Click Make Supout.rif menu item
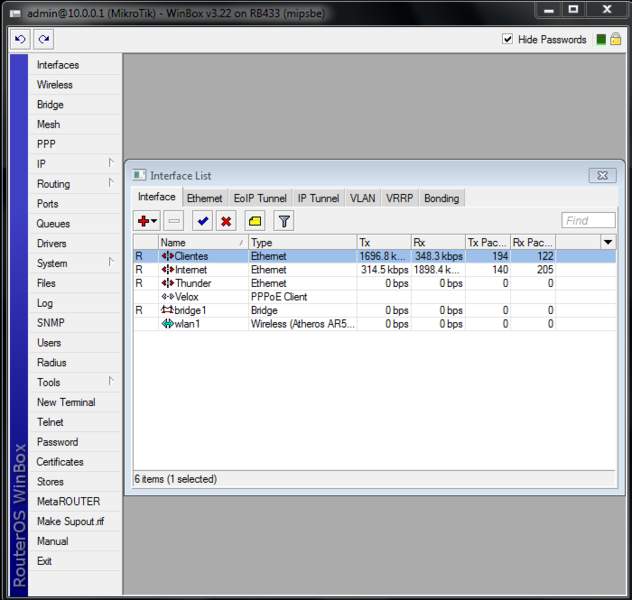Screen dimensions: 632x600 pos(75,521)
